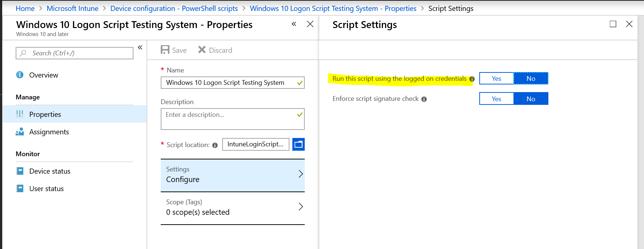
Task: Click the Device status report icon
Action: pyautogui.click(x=20, y=171)
